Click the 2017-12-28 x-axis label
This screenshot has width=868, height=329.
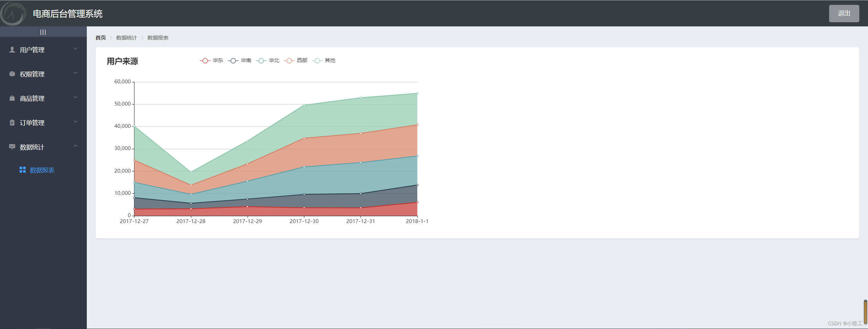click(x=191, y=221)
